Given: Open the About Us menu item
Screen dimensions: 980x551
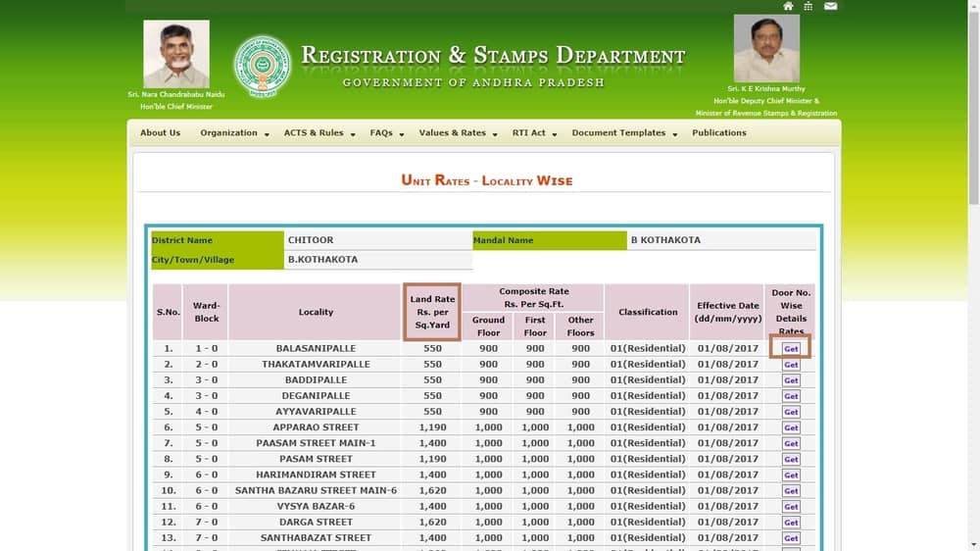Looking at the screenshot, I should coord(160,132).
